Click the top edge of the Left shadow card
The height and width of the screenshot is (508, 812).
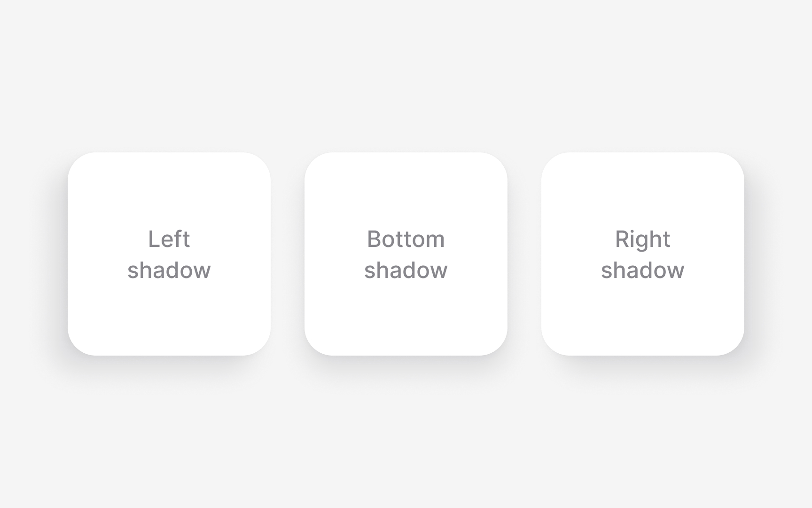(x=170, y=153)
